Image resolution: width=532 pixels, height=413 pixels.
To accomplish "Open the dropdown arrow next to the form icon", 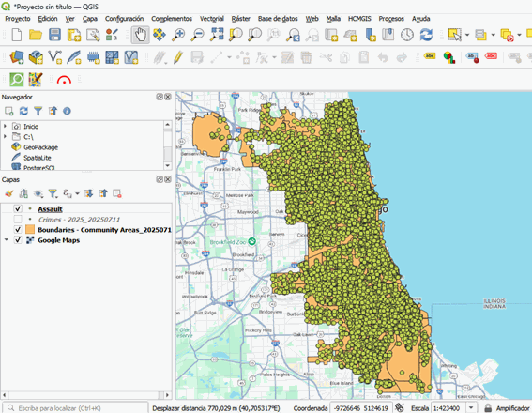I will [x=493, y=35].
